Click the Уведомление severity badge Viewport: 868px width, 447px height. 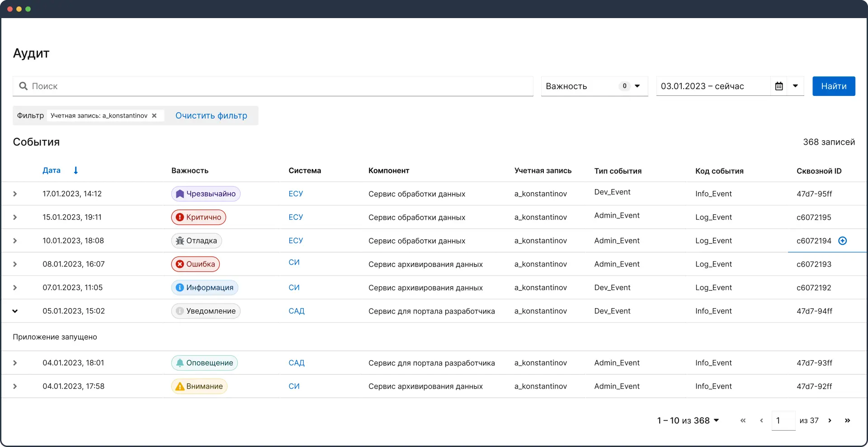206,311
